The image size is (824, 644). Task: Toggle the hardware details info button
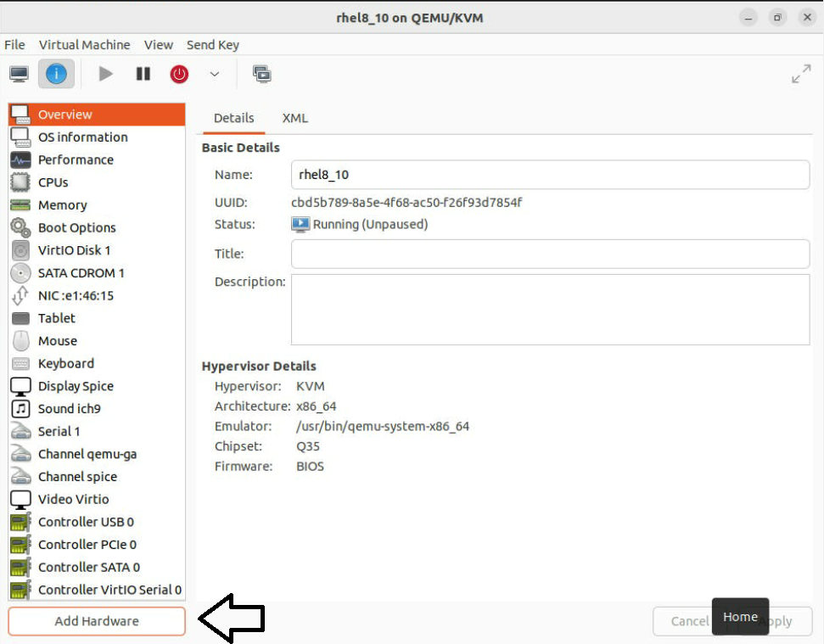56,74
